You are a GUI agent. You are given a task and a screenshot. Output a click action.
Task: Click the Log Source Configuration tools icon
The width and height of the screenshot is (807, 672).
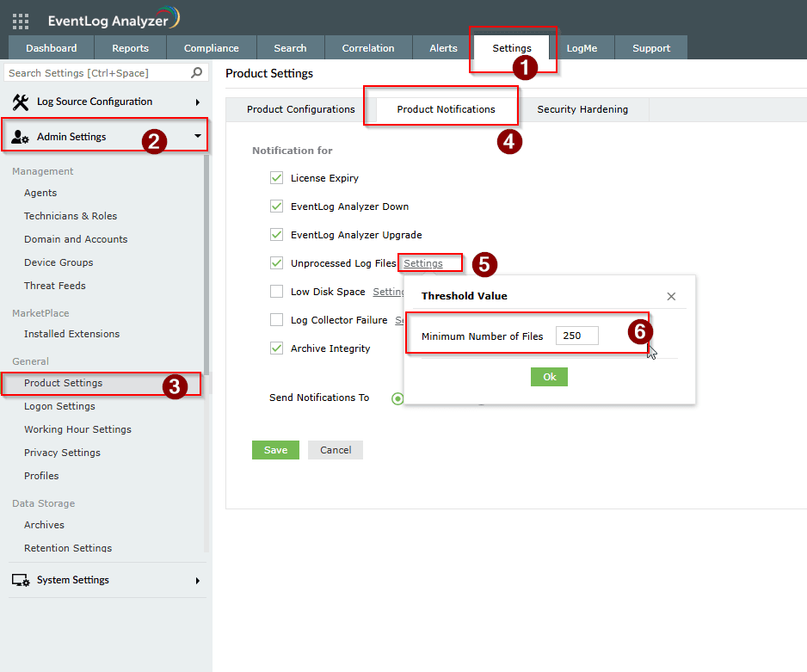pyautogui.click(x=21, y=102)
